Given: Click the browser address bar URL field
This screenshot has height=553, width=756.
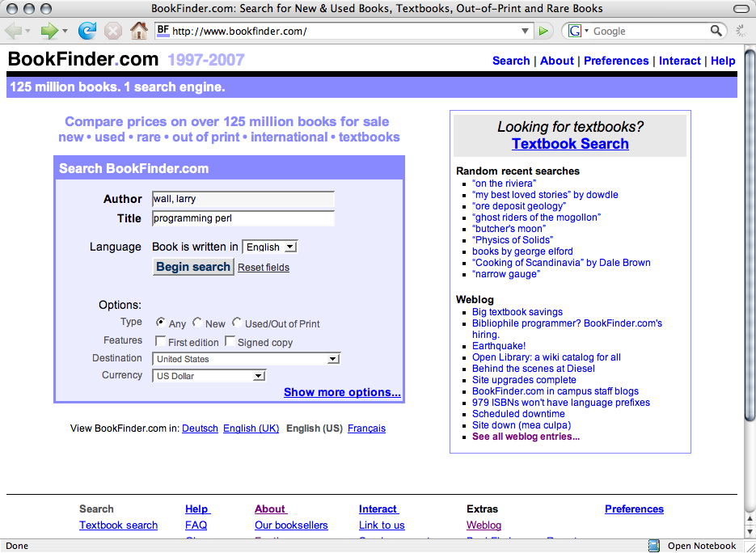Looking at the screenshot, I should 344,32.
